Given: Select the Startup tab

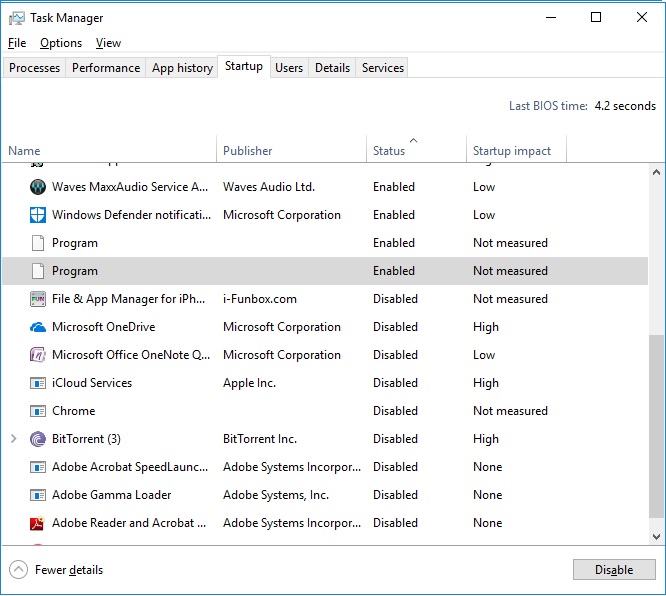Looking at the screenshot, I should [x=244, y=66].
